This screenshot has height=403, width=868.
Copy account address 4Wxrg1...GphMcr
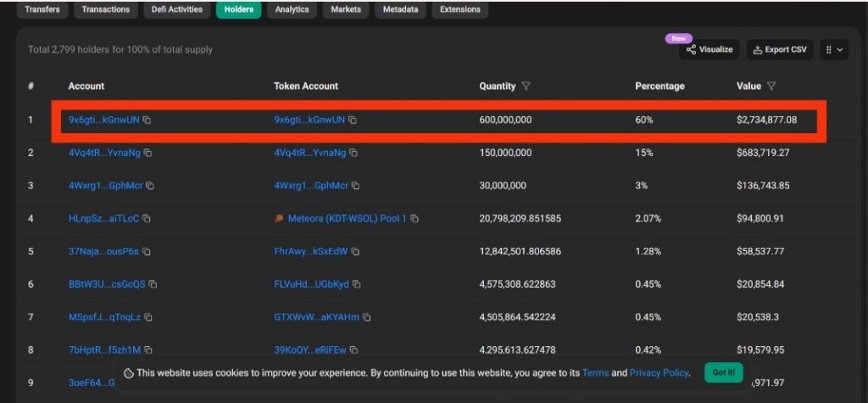[150, 186]
